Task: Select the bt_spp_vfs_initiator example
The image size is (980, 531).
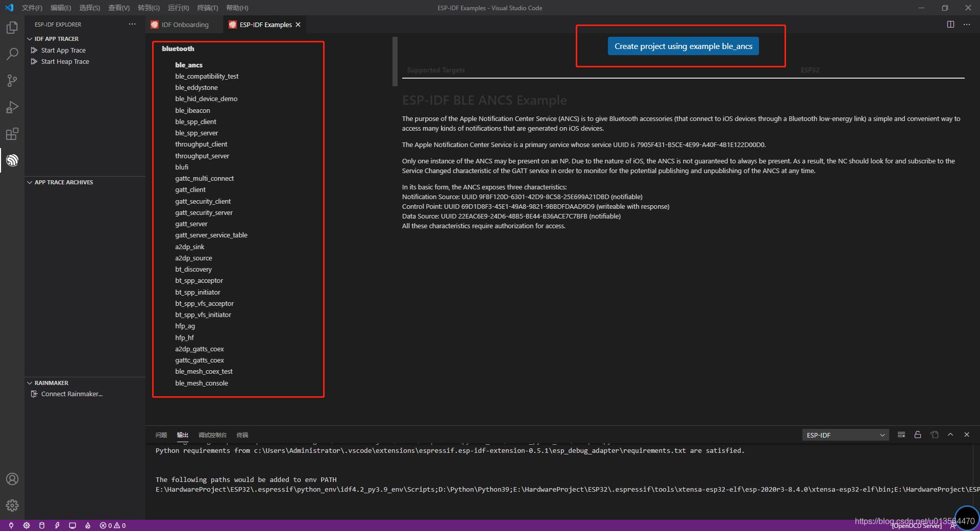Action: coord(203,315)
